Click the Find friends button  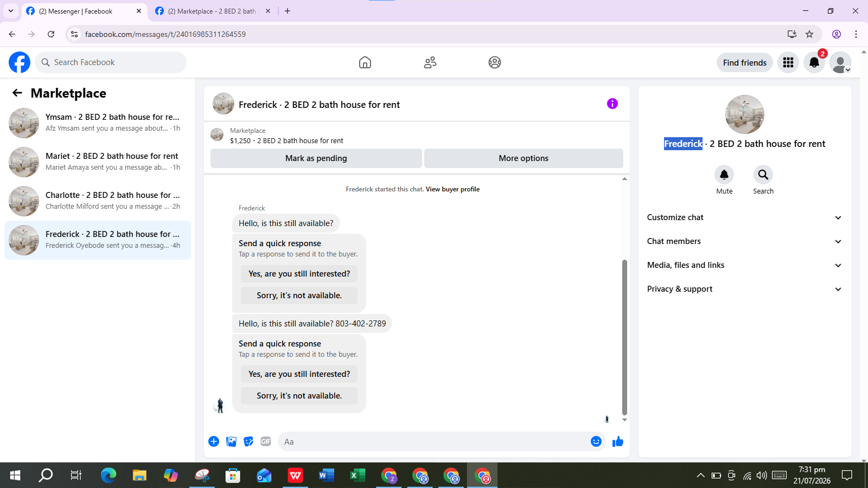coord(745,62)
